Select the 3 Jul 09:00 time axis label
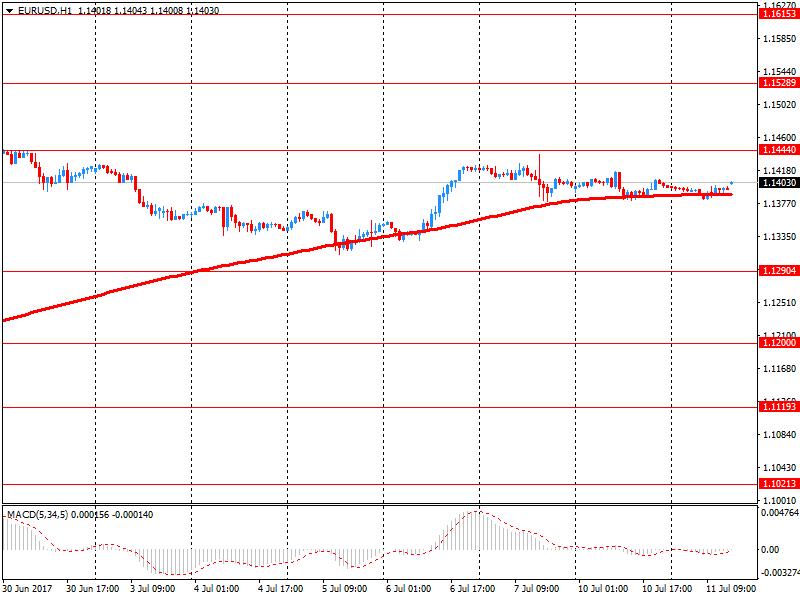 coord(153,589)
